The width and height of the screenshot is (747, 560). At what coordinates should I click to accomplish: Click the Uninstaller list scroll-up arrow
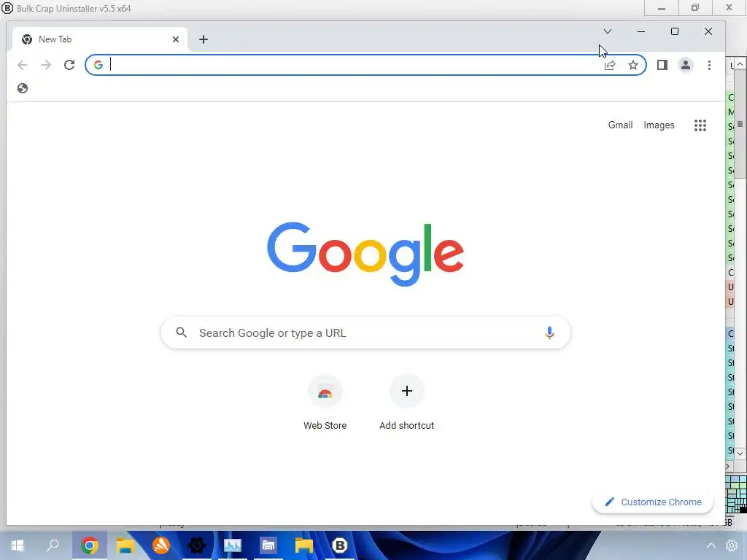(x=740, y=64)
